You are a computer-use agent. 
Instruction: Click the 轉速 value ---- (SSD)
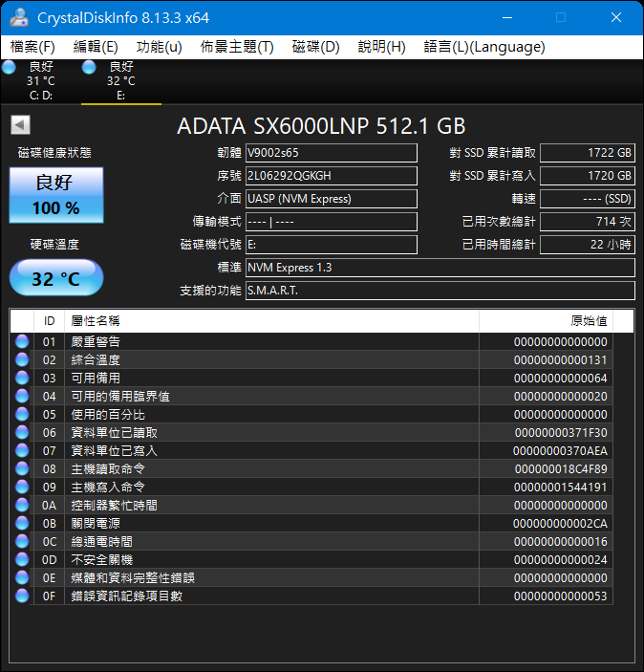click(x=588, y=199)
